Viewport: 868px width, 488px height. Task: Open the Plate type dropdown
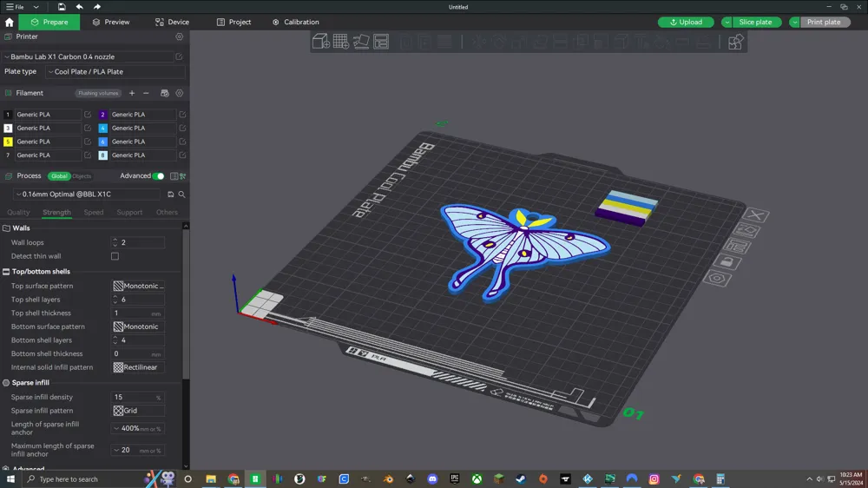point(115,71)
